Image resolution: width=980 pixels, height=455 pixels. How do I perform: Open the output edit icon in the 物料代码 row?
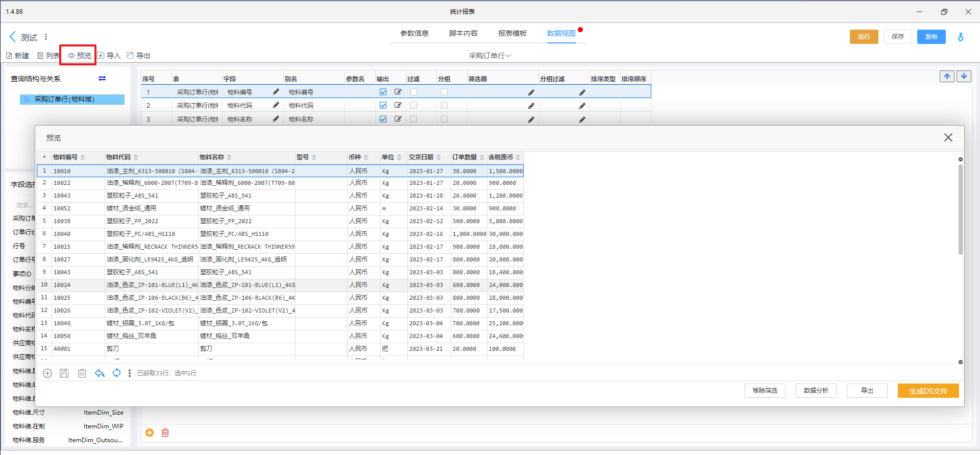pyautogui.click(x=398, y=105)
